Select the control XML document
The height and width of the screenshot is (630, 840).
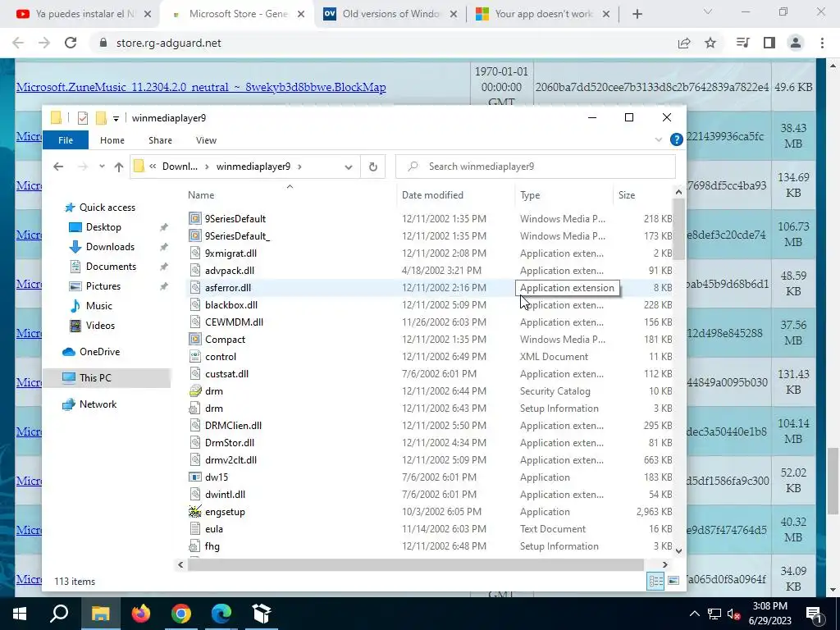tap(220, 356)
